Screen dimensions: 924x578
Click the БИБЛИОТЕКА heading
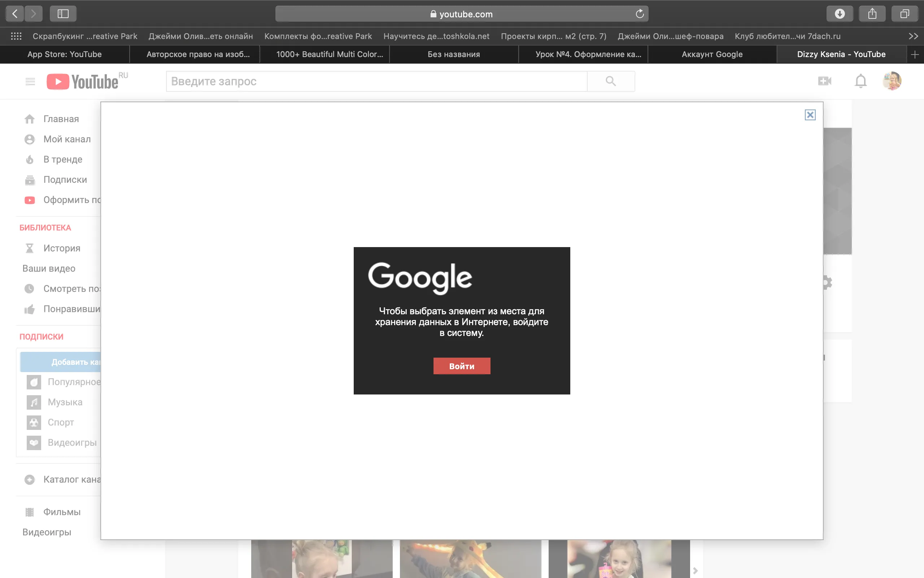coord(45,228)
